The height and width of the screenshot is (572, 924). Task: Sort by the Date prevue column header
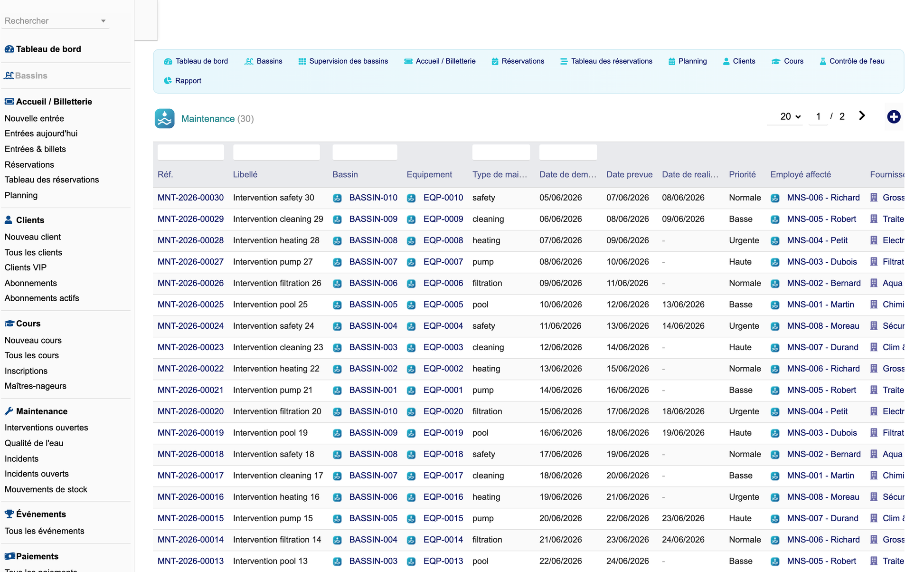click(x=629, y=174)
